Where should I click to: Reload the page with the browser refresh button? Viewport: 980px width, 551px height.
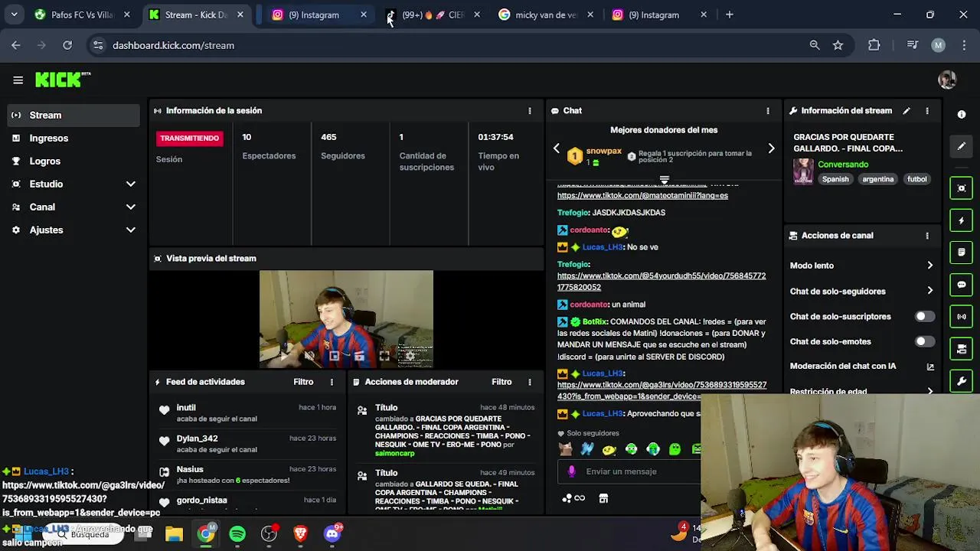[67, 45]
